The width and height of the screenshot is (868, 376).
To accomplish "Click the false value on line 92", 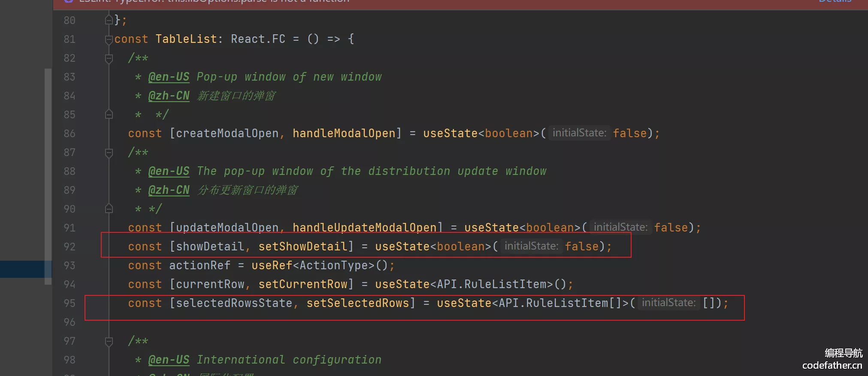I will click(x=582, y=247).
